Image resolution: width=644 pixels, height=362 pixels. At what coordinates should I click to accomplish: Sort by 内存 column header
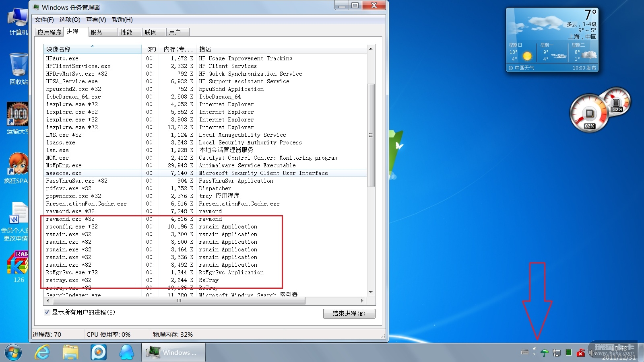(x=178, y=49)
